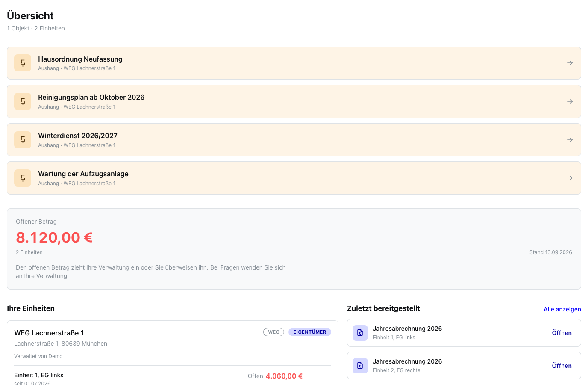Click the WEG badge on the property card
The image size is (588, 385).
[x=273, y=332]
